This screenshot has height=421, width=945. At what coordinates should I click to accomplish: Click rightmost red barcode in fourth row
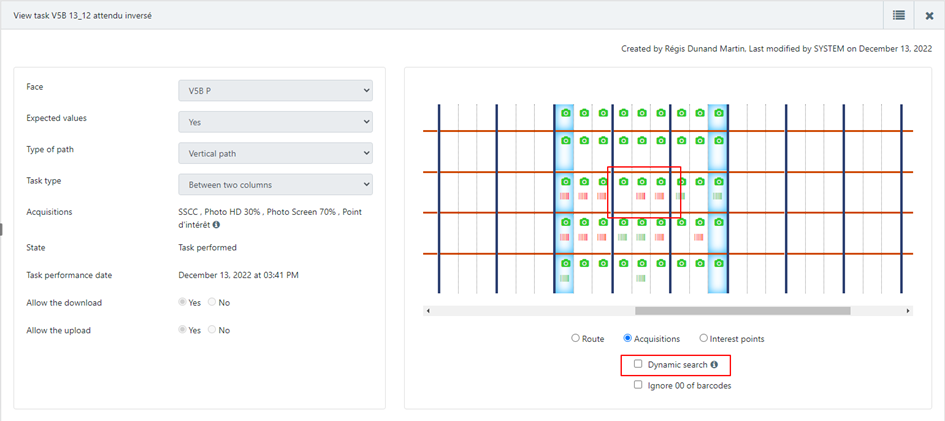699,237
